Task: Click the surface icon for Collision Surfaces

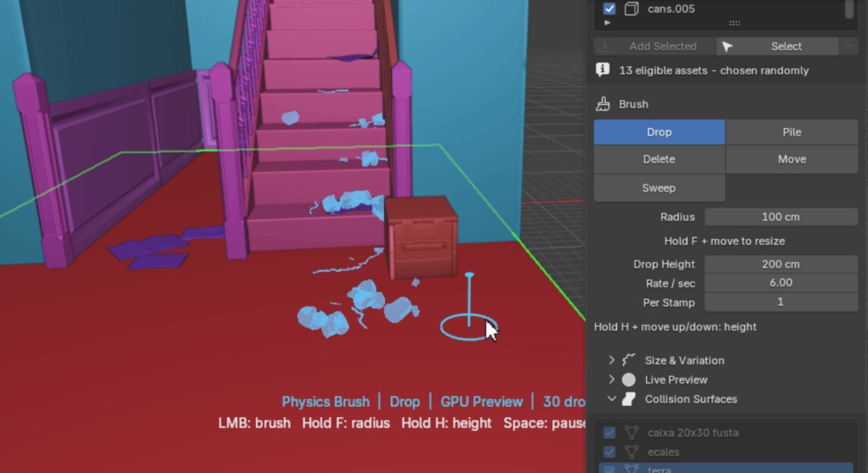Action: pyautogui.click(x=628, y=398)
